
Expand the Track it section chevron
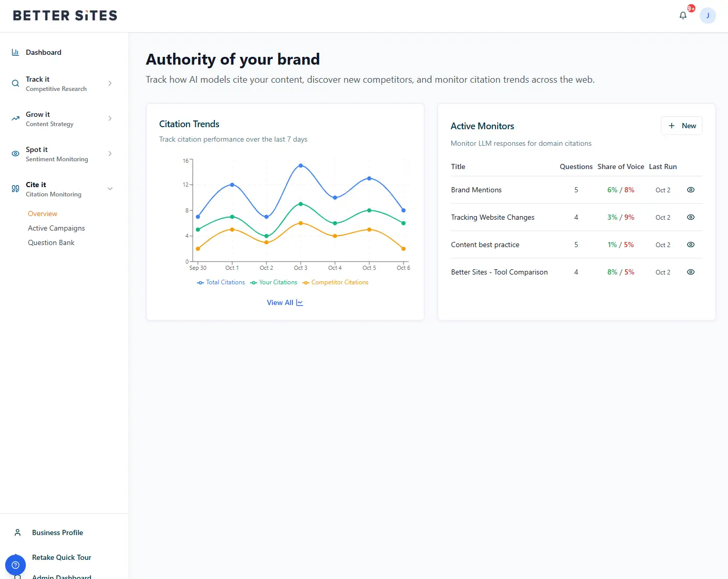click(x=110, y=83)
